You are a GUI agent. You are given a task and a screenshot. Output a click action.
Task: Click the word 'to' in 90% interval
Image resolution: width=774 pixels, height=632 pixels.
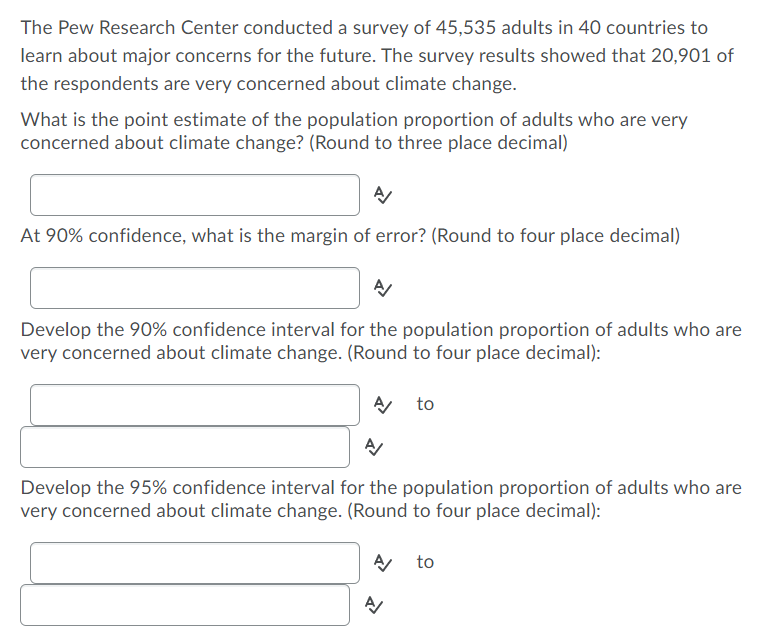425,404
